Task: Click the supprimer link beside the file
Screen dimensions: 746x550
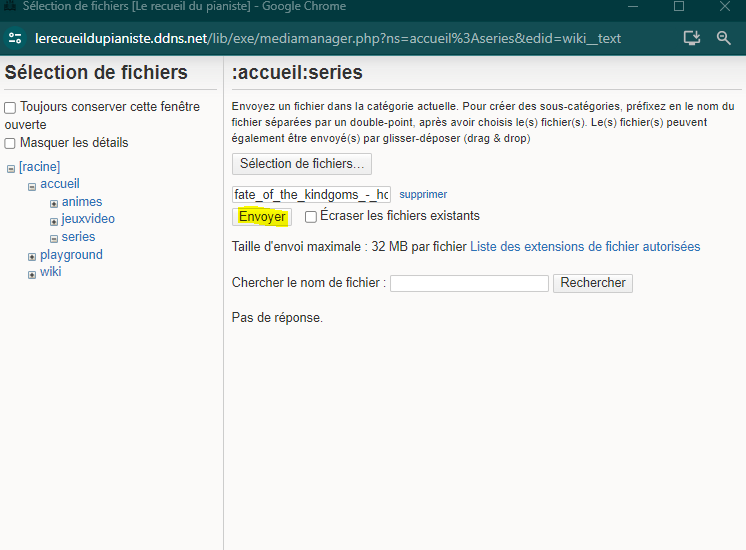Action: pos(423,194)
